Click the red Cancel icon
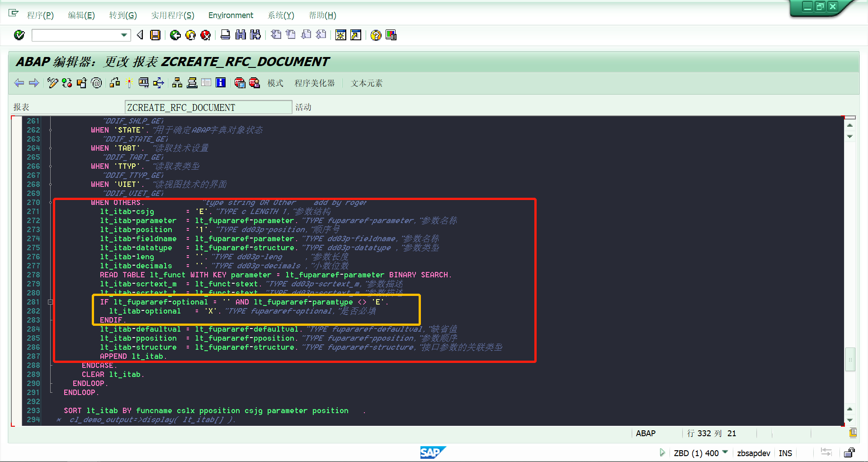 (x=206, y=35)
